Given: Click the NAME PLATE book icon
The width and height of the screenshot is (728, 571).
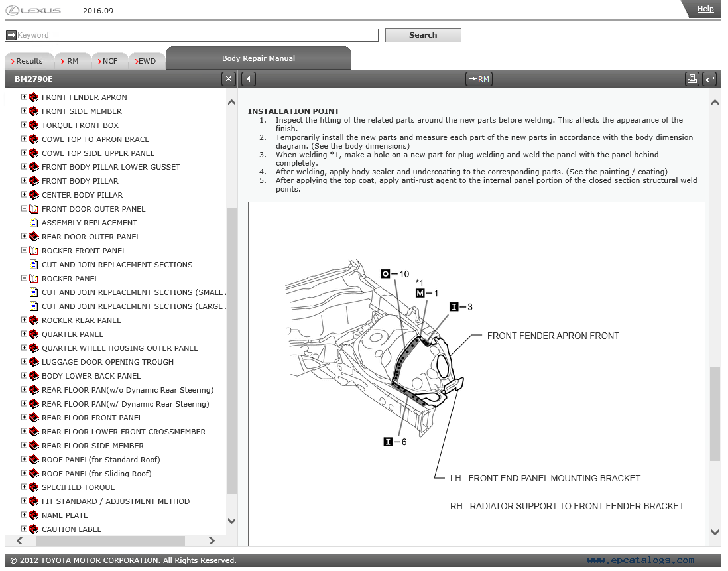Looking at the screenshot, I should point(33,515).
